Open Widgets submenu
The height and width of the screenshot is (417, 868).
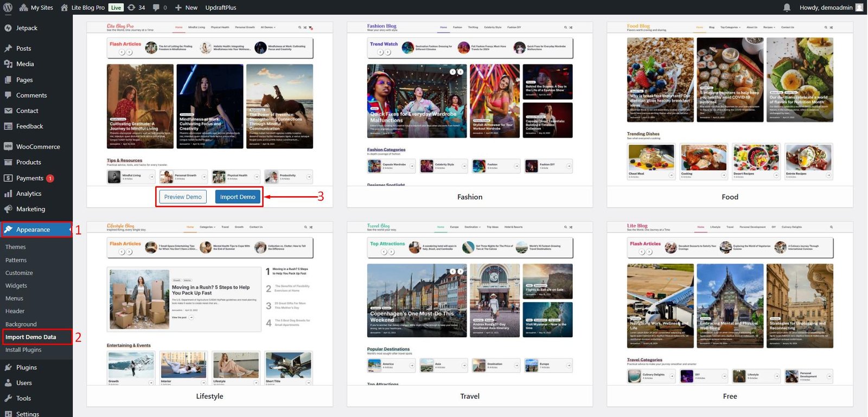[16, 286]
